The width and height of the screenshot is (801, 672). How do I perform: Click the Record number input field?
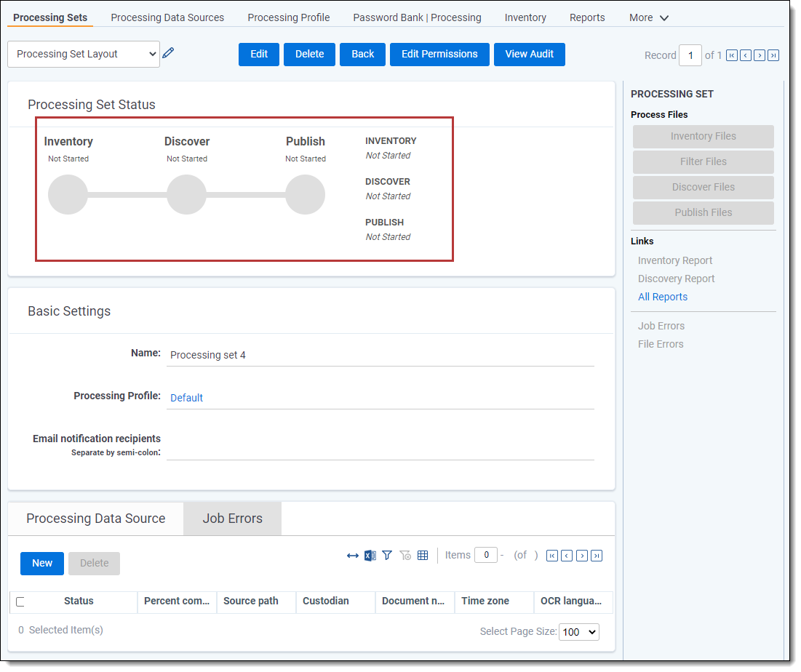tap(690, 55)
